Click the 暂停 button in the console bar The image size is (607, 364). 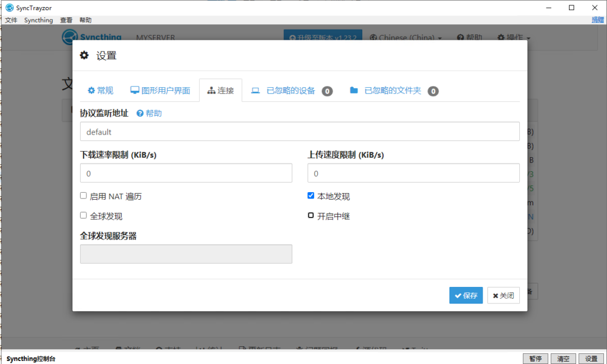(535, 359)
